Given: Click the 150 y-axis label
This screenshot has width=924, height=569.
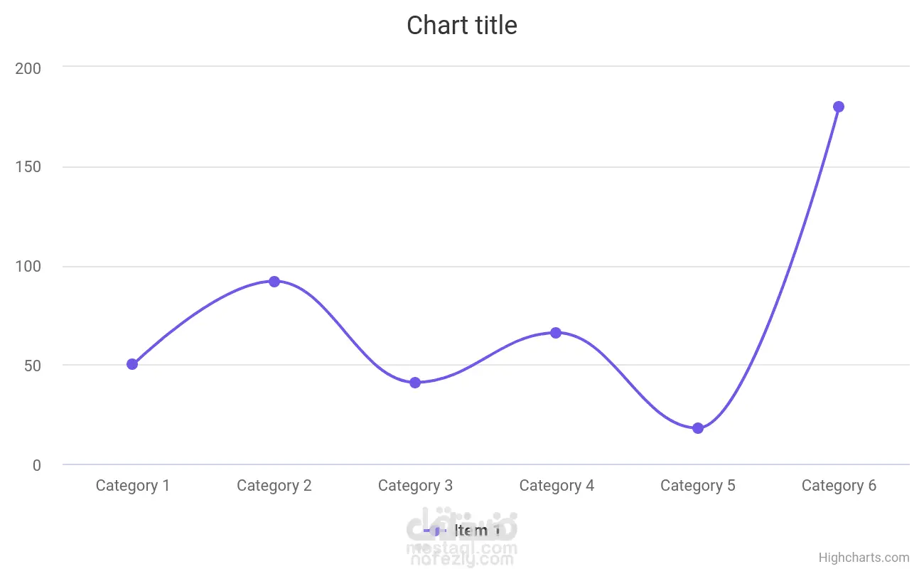Looking at the screenshot, I should pos(28,167).
